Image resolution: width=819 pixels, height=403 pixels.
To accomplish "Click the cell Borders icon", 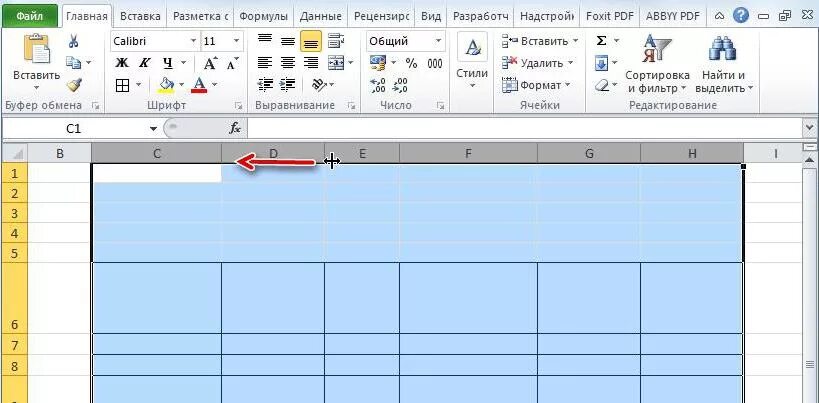I will coord(122,85).
